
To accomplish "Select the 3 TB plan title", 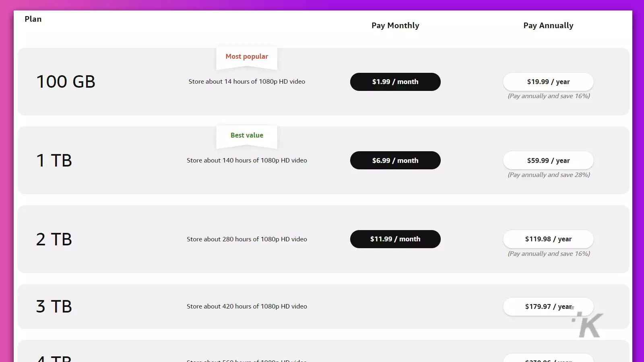I will tap(54, 306).
